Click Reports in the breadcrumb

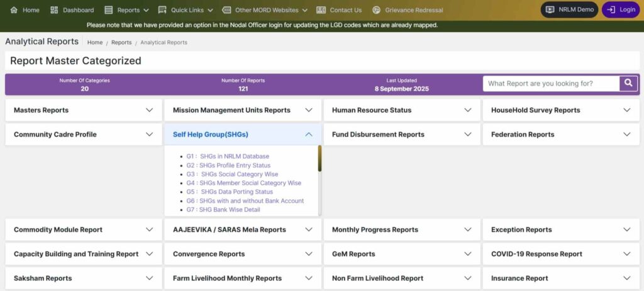pyautogui.click(x=121, y=42)
